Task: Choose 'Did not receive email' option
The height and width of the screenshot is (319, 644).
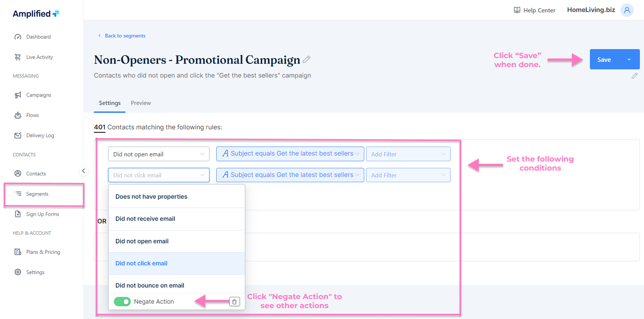Action: (145, 219)
